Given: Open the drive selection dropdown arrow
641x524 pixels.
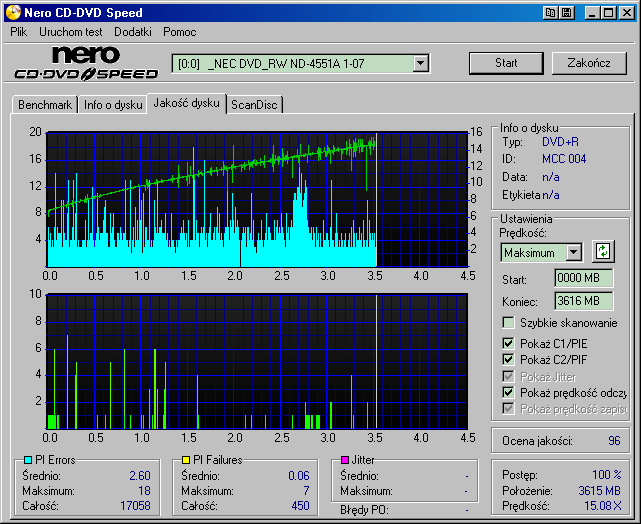Looking at the screenshot, I should click(x=420, y=64).
